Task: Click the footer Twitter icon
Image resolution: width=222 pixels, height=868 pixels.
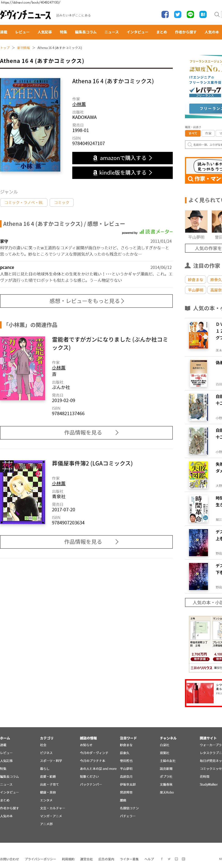Action: 169,859
